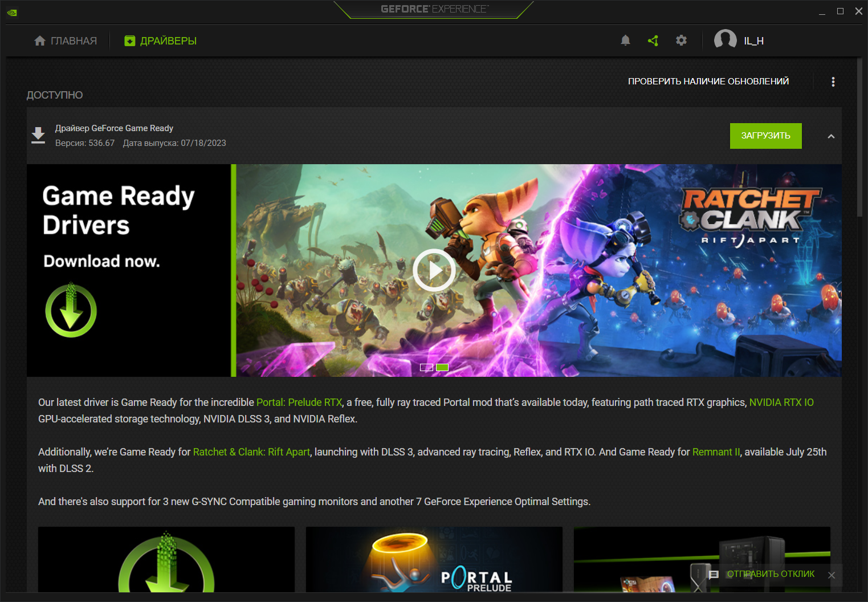868x602 pixels.
Task: Open the notifications bell
Action: (x=625, y=40)
